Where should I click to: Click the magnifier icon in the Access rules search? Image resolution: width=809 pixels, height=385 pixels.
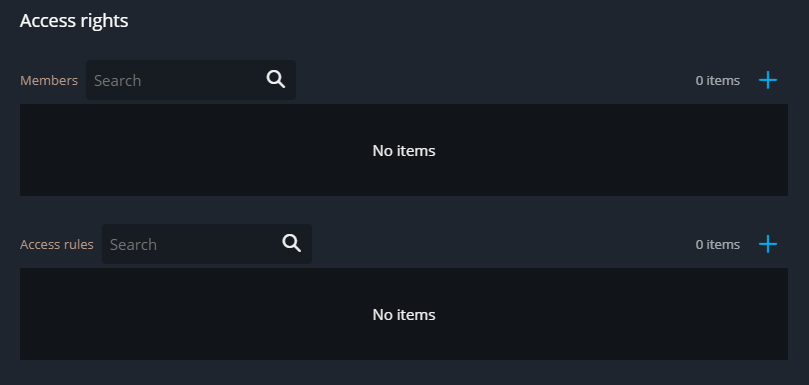pos(292,243)
